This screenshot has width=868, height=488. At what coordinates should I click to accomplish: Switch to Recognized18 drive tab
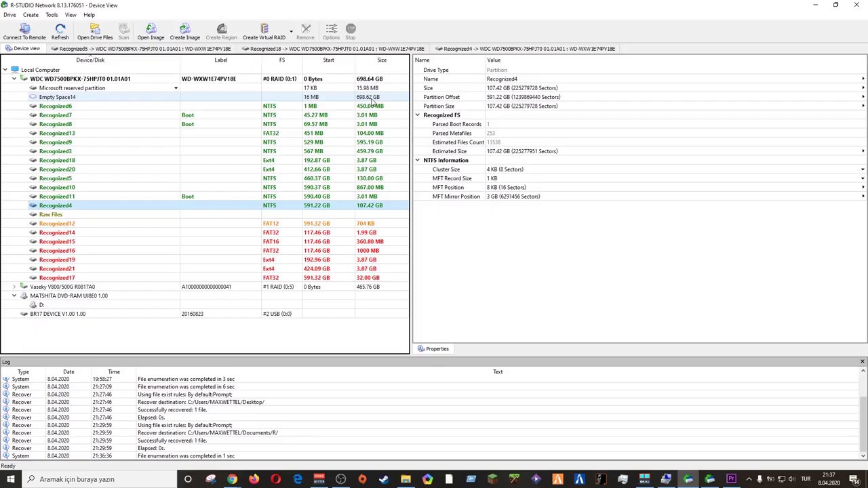click(332, 49)
